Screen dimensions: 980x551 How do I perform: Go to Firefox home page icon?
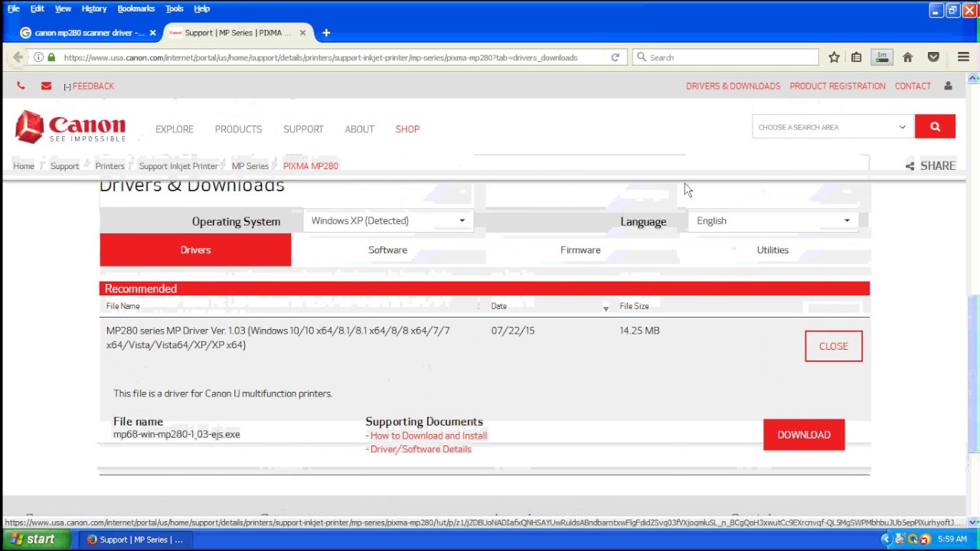tap(908, 57)
